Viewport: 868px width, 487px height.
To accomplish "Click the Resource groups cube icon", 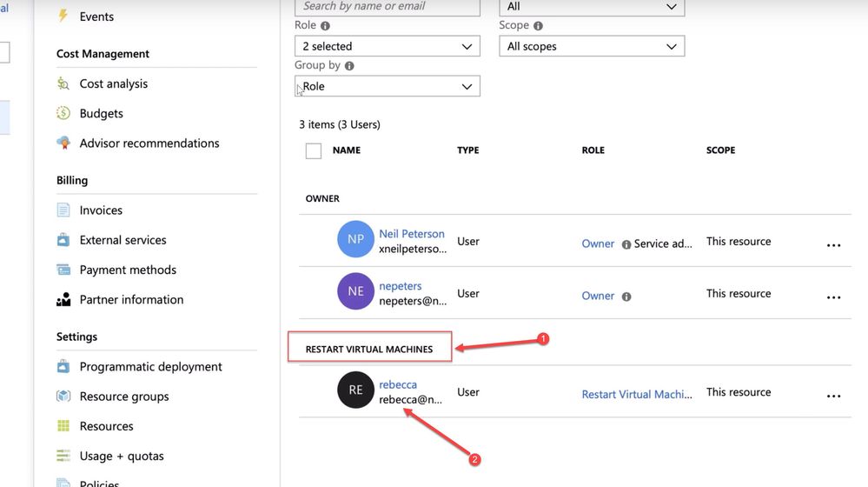I will (x=63, y=397).
